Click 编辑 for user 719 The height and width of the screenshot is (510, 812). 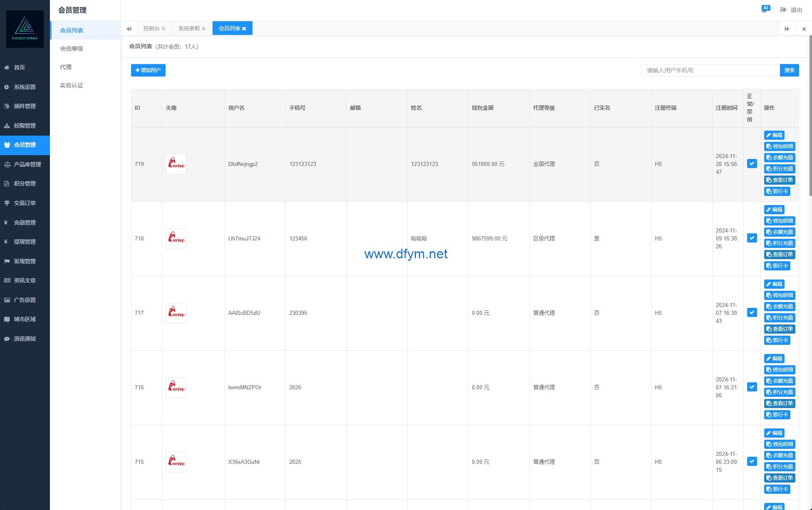click(774, 135)
